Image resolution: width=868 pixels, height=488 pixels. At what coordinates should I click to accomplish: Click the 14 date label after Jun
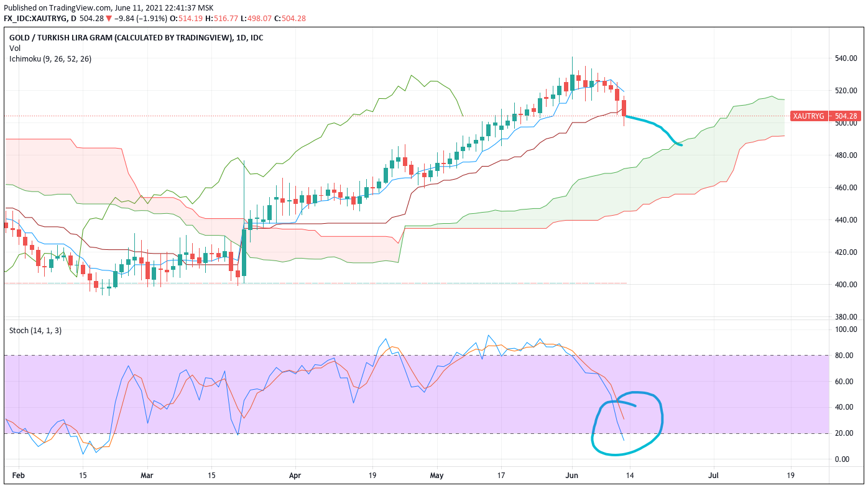[x=630, y=474]
